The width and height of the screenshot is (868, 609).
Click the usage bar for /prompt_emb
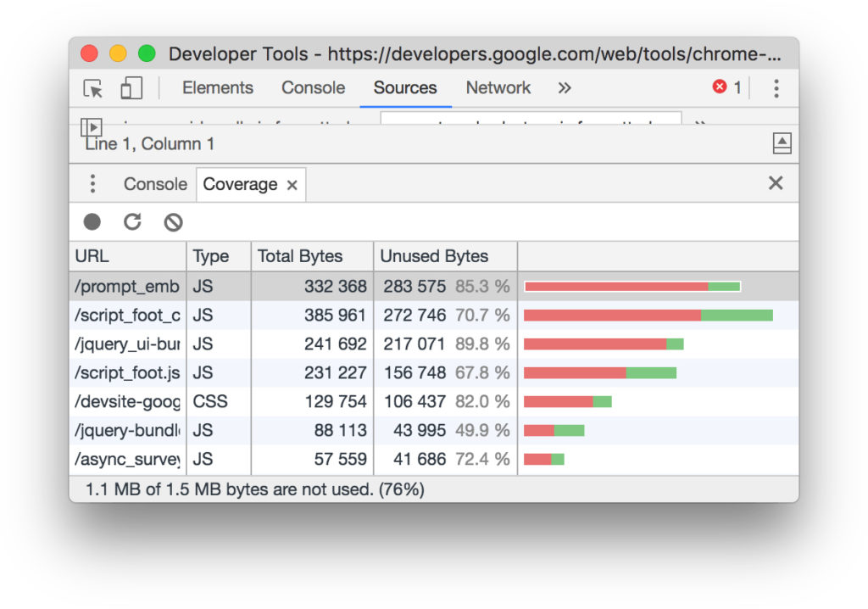632,287
